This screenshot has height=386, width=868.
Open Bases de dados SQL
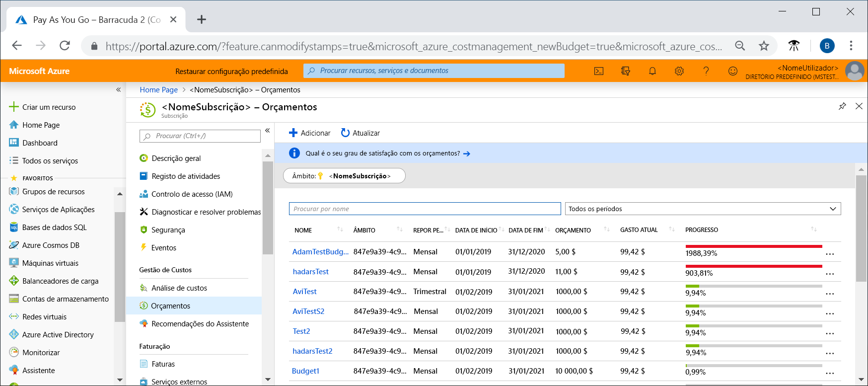[x=49, y=228]
